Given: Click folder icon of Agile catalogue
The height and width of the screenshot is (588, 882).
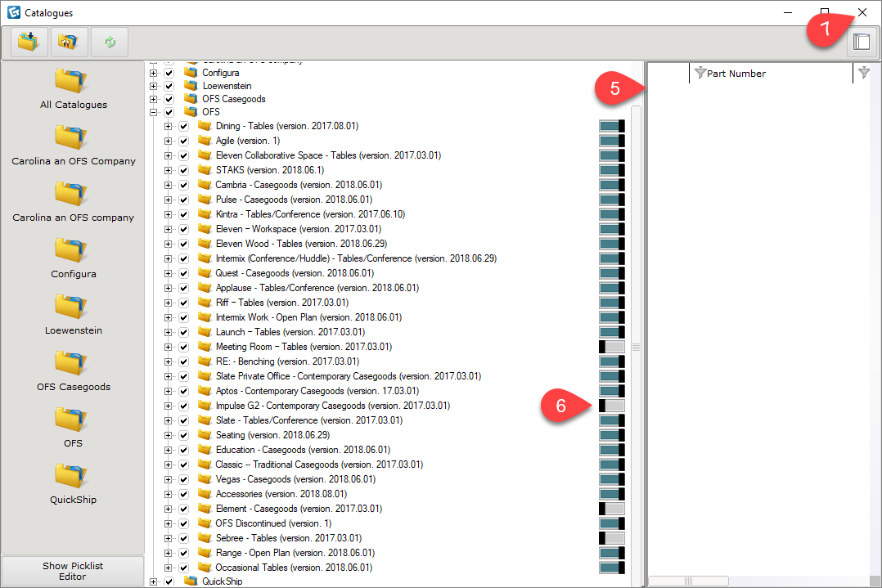Looking at the screenshot, I should [205, 141].
